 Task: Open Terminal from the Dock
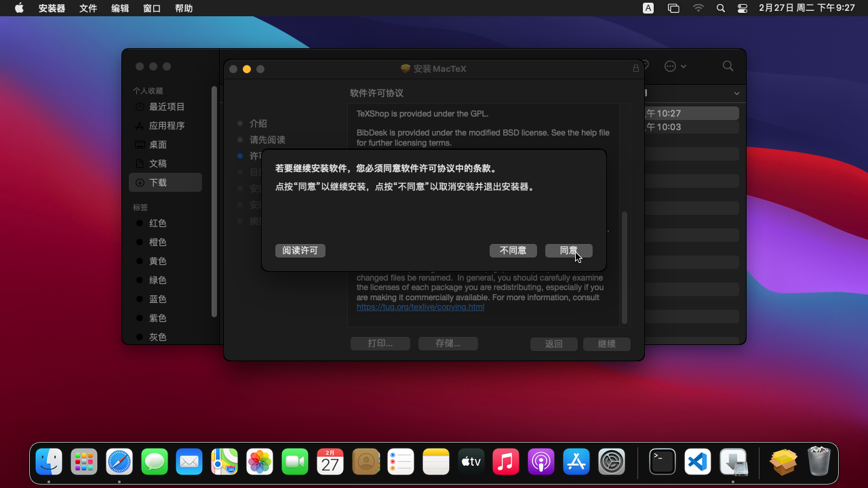[663, 462]
